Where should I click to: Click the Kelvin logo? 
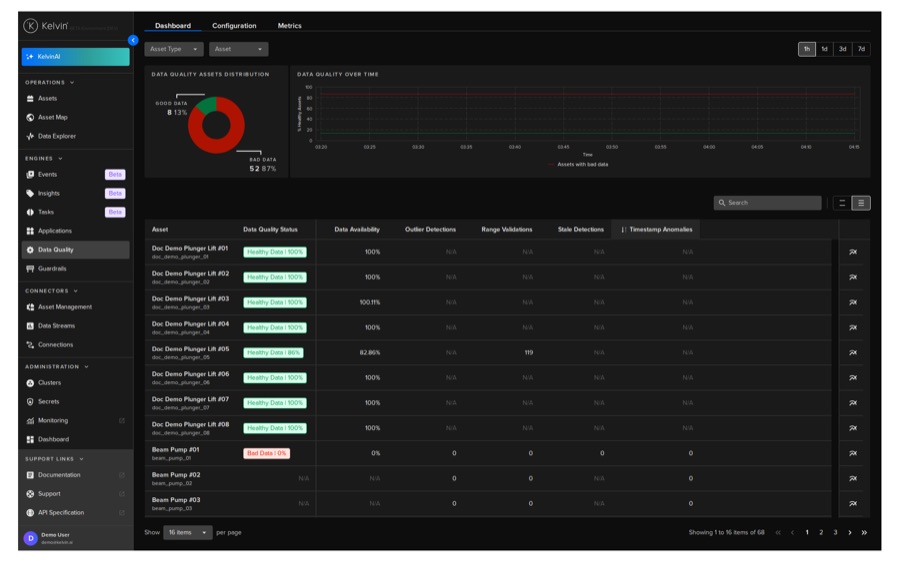(x=46, y=26)
